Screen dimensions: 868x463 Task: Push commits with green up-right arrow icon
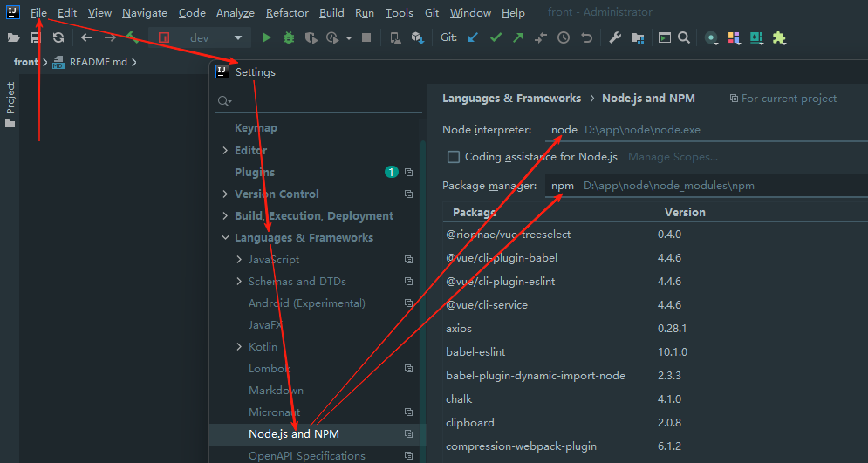(517, 37)
